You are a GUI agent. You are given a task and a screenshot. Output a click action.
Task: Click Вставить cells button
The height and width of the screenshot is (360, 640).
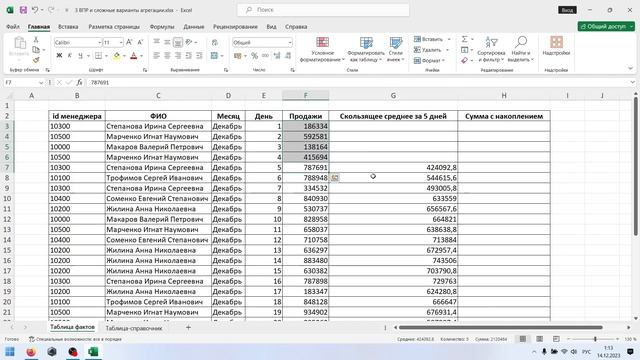(428, 39)
